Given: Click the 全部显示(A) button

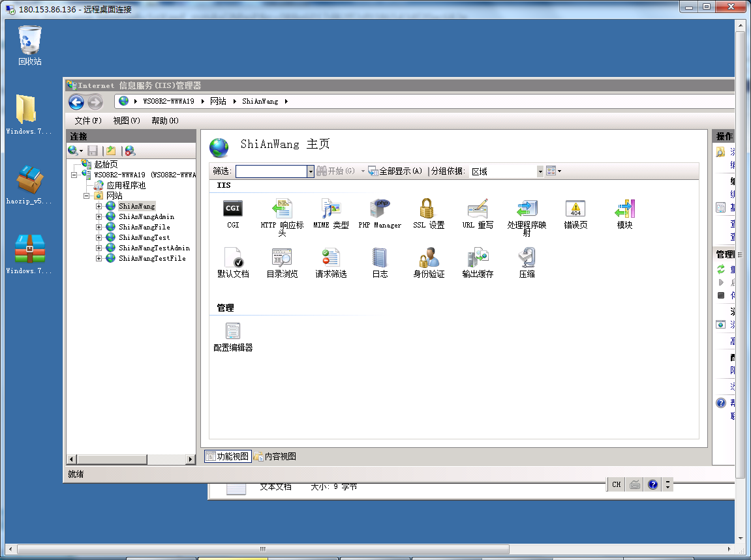Looking at the screenshot, I should point(395,171).
